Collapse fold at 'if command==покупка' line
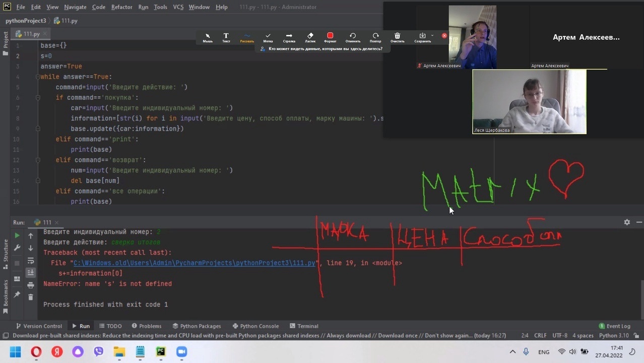Viewport: 644px width, 363px height. coord(38,98)
